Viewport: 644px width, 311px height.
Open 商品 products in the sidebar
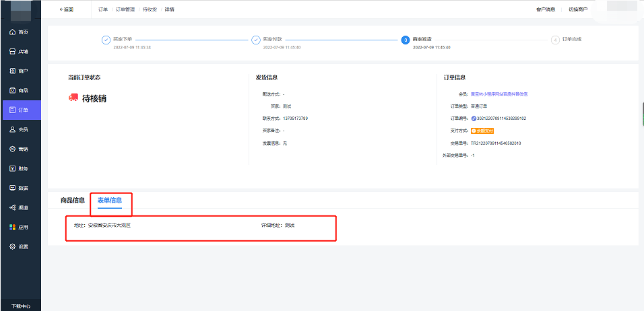click(20, 90)
